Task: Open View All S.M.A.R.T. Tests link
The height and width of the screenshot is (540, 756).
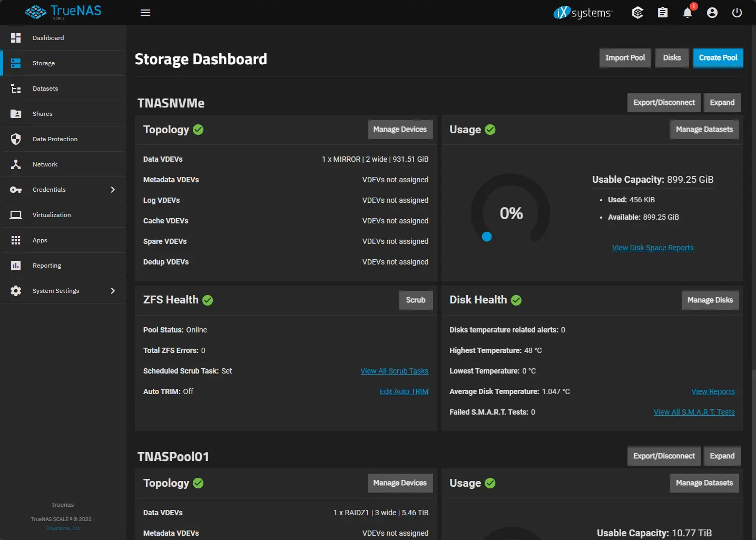Action: point(694,412)
